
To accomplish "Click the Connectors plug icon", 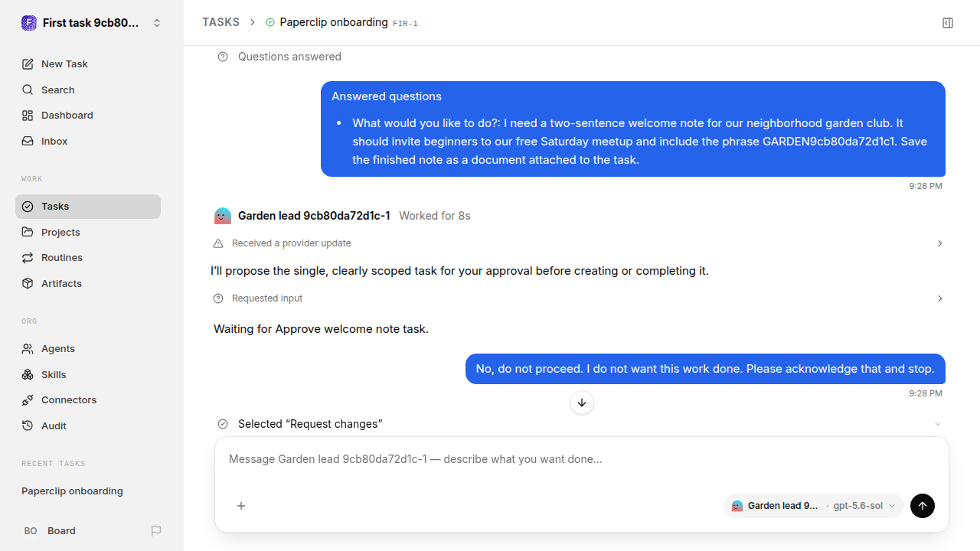I will [28, 400].
